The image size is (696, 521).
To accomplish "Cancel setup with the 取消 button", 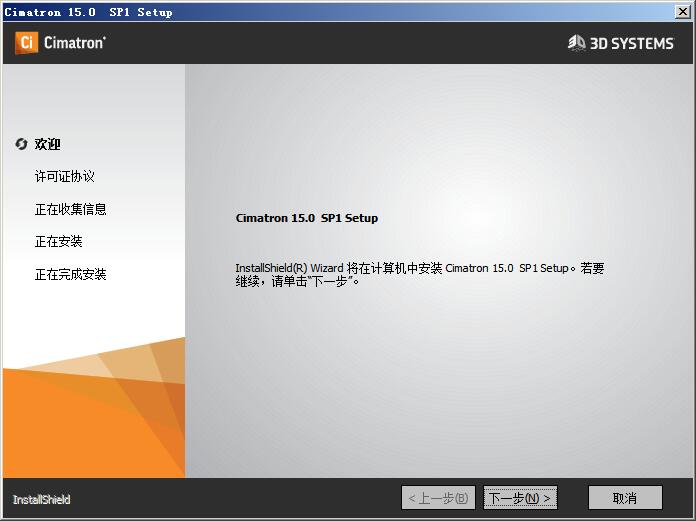I will click(x=625, y=498).
